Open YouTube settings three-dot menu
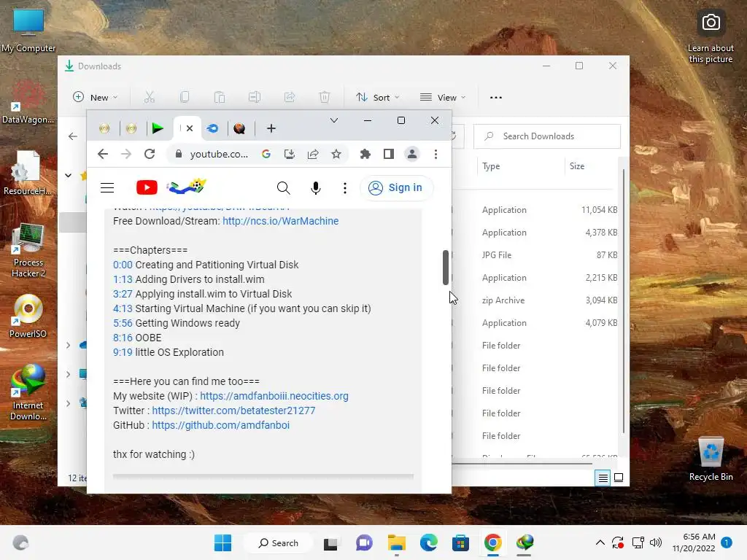747x560 pixels. click(x=345, y=187)
